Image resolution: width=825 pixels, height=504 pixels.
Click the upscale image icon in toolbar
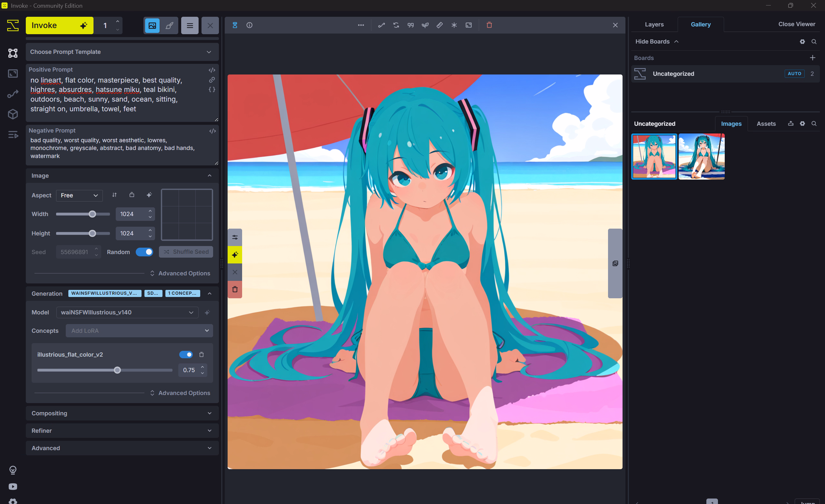pyautogui.click(x=468, y=25)
